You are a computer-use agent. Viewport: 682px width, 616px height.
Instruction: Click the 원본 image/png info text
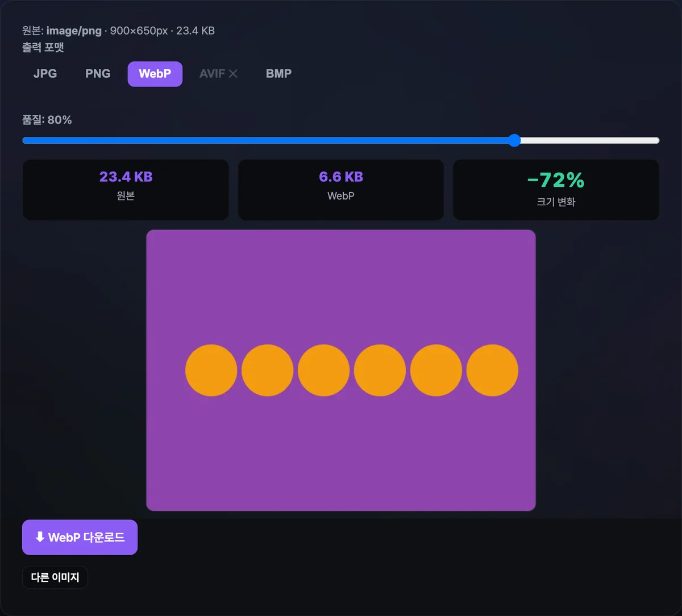[118, 31]
